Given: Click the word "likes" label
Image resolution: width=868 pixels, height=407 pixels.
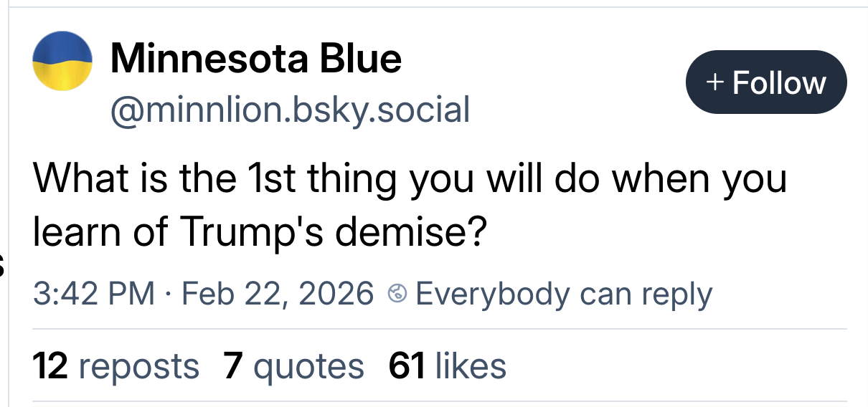Looking at the screenshot, I should point(470,366).
